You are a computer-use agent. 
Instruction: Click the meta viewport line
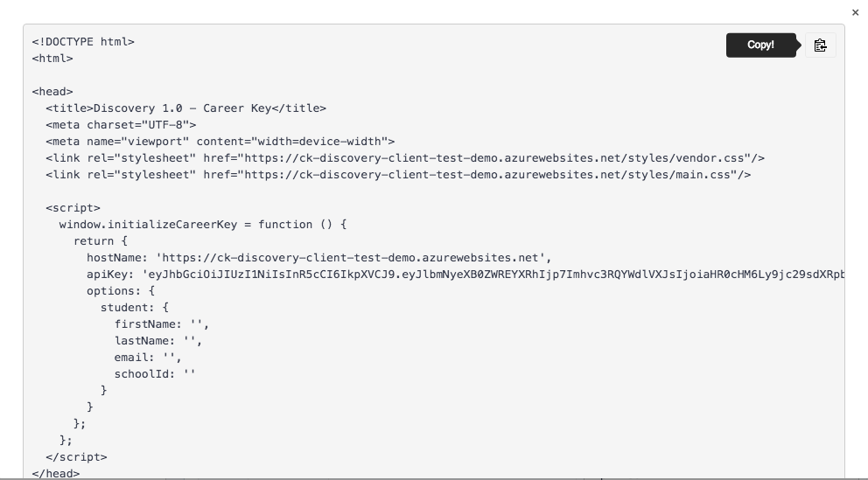pos(220,142)
